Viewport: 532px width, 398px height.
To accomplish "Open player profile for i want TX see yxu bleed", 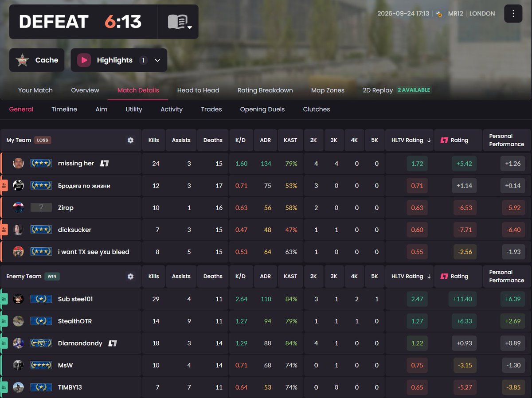I will pos(94,252).
